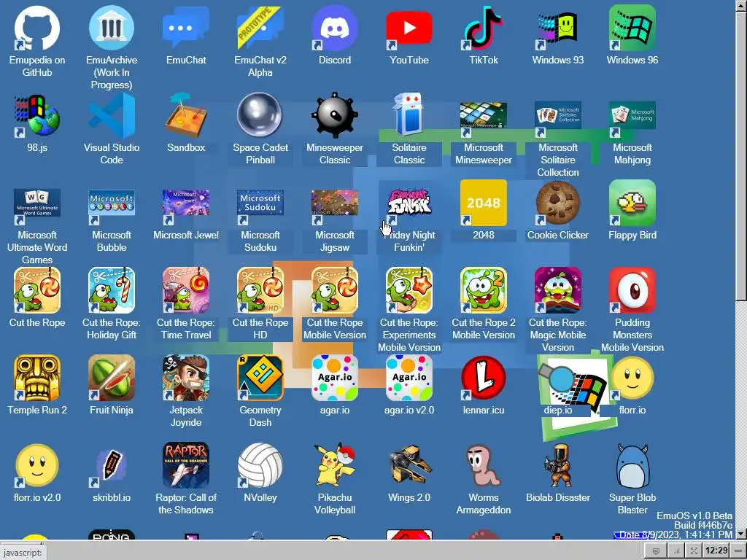Open the YouTube shortcut icon
The width and height of the screenshot is (747, 560).
point(409,28)
